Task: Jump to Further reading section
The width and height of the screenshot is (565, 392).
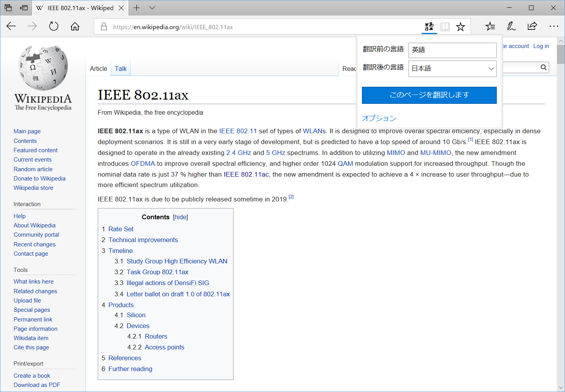Action: click(x=130, y=369)
